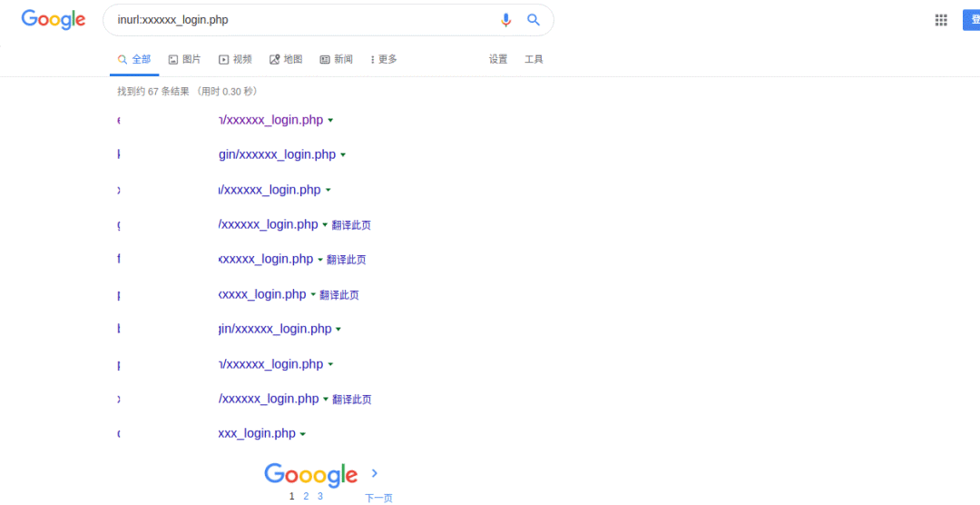Go to results page 2
980x505 pixels.
[306, 496]
